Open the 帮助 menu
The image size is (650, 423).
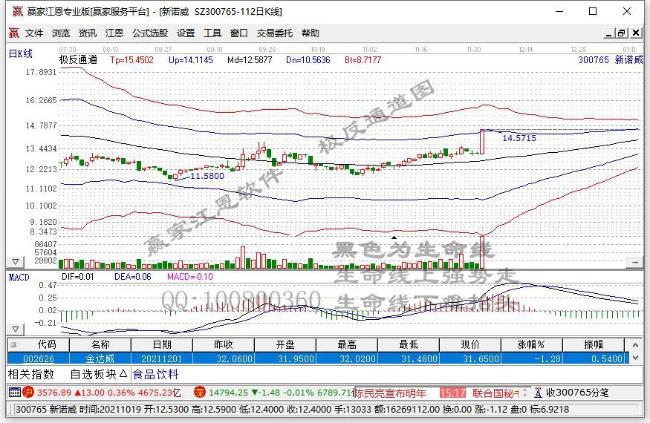pyautogui.click(x=310, y=33)
